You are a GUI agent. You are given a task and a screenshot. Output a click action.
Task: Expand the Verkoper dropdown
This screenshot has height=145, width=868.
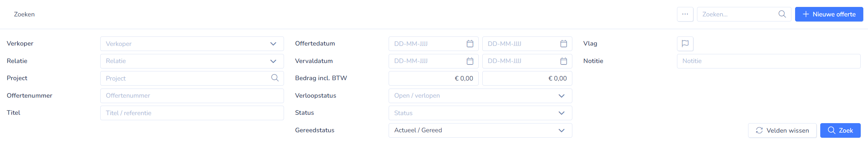[192, 44]
